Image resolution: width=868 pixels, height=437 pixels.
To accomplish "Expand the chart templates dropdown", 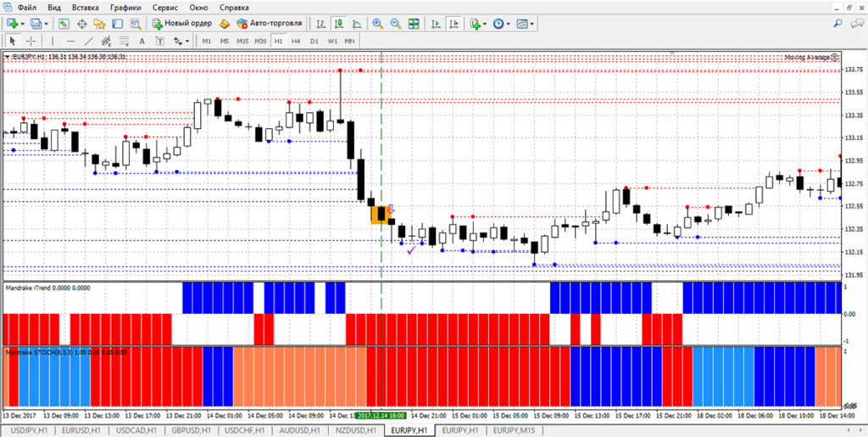I will point(533,24).
